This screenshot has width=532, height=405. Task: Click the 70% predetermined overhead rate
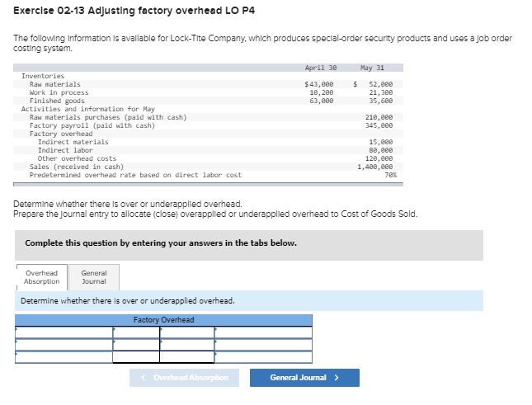390,175
